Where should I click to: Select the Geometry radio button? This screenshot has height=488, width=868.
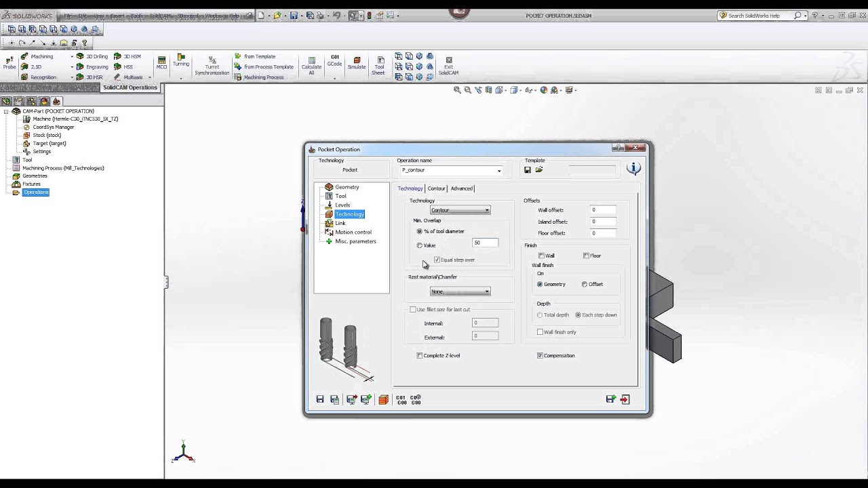540,285
